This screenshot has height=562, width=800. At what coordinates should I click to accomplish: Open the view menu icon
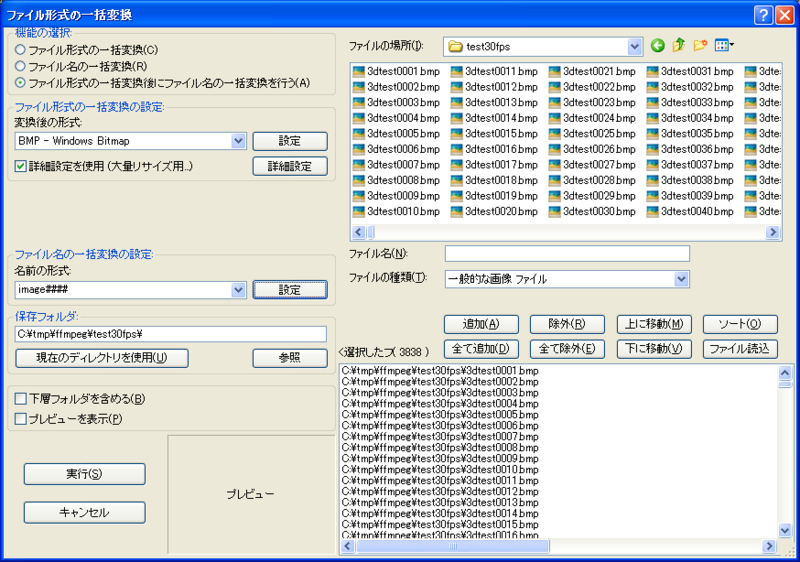coord(724,46)
